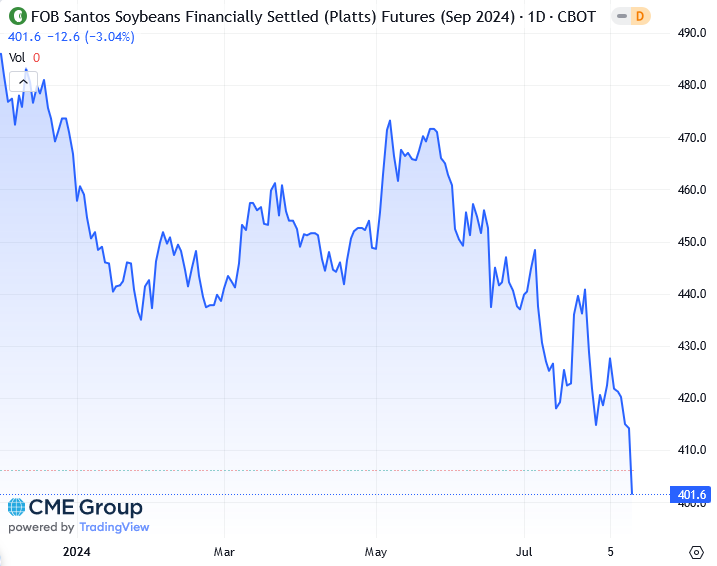Click the −12.6 (−3.04%) price change text
Viewport: 717px width, 566px height.
pos(86,37)
